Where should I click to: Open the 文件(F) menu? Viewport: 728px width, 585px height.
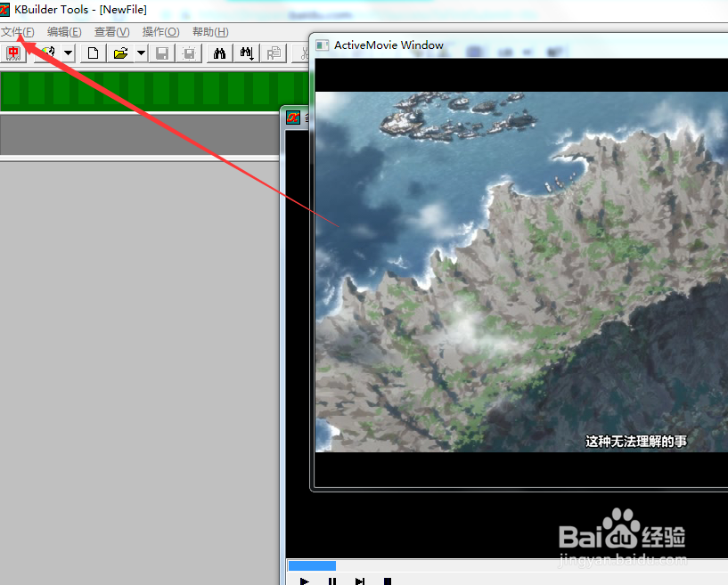coord(18,32)
